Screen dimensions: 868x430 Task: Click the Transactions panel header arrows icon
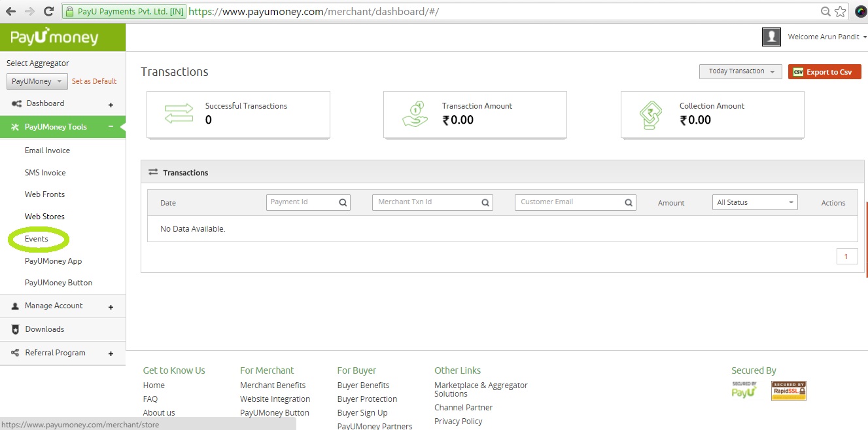pyautogui.click(x=153, y=172)
